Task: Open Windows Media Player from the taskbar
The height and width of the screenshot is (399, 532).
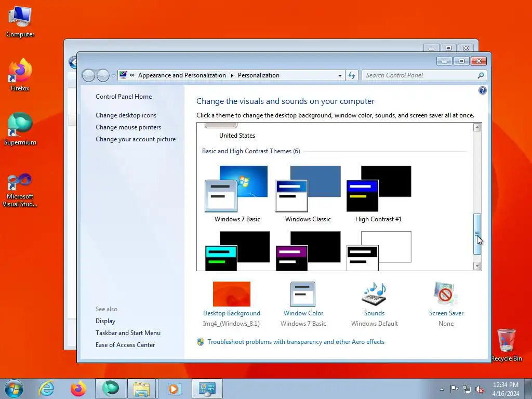Action: (175, 389)
